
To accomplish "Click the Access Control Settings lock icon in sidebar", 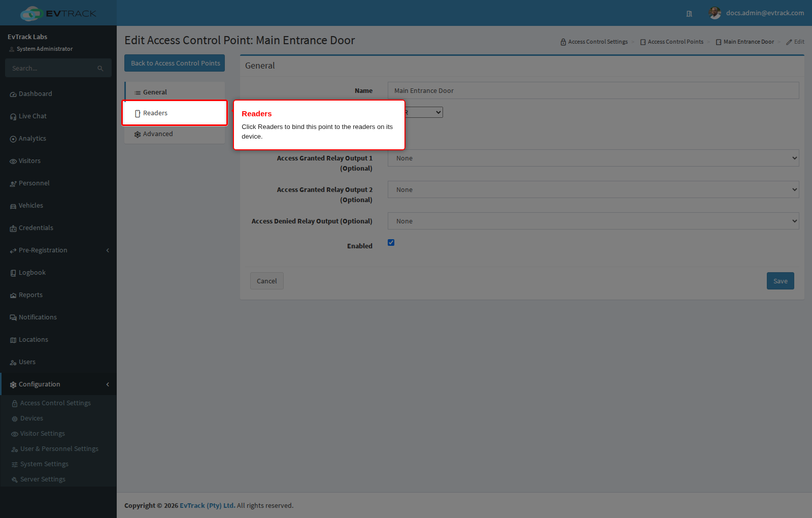I will [x=15, y=404].
